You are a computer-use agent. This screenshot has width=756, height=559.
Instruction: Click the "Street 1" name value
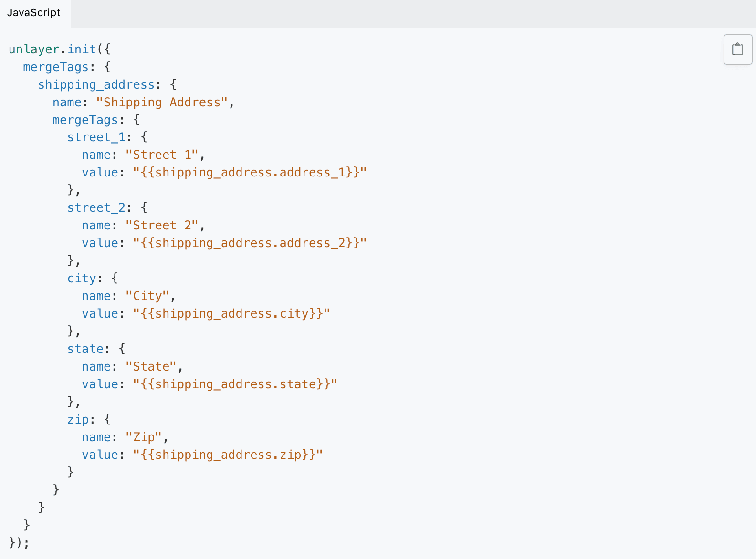(x=162, y=155)
